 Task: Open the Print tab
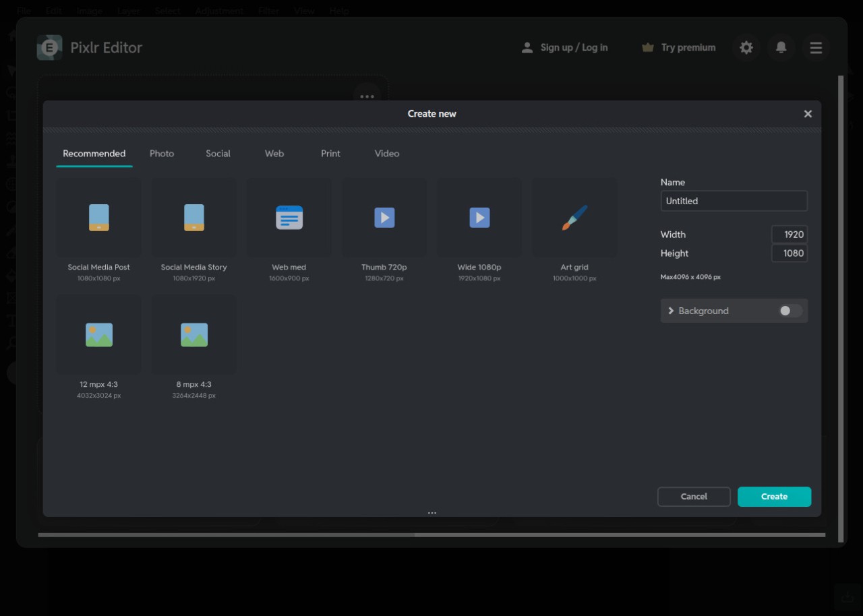pos(330,154)
